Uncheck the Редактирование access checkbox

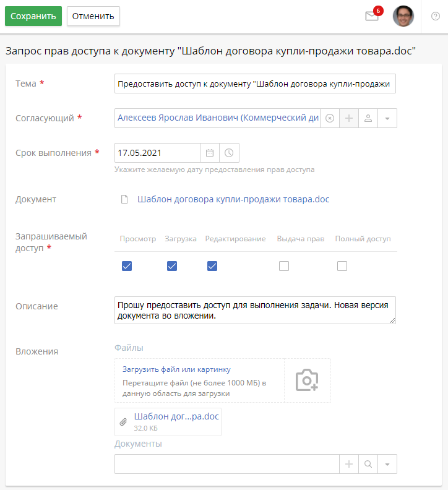click(212, 266)
